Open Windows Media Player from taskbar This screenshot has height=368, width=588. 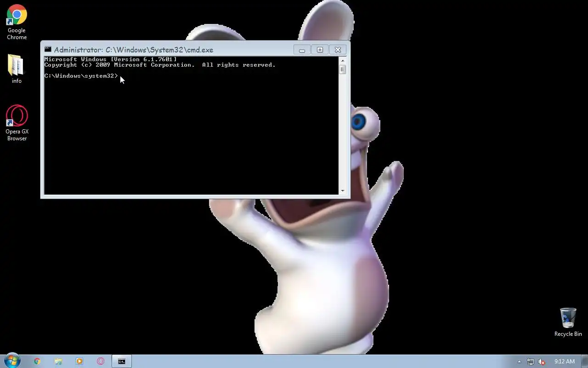(x=79, y=362)
